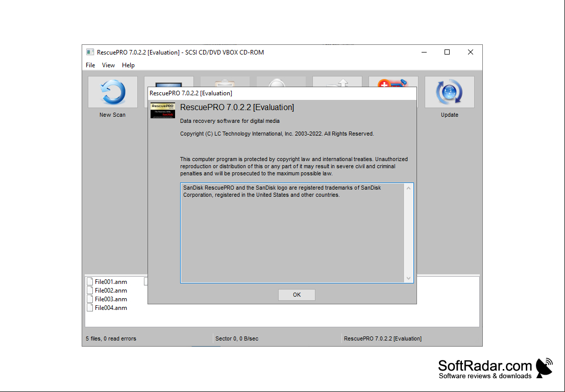Click the copyright LC Technology line
Screen dimensions: 565x392
[x=277, y=134]
